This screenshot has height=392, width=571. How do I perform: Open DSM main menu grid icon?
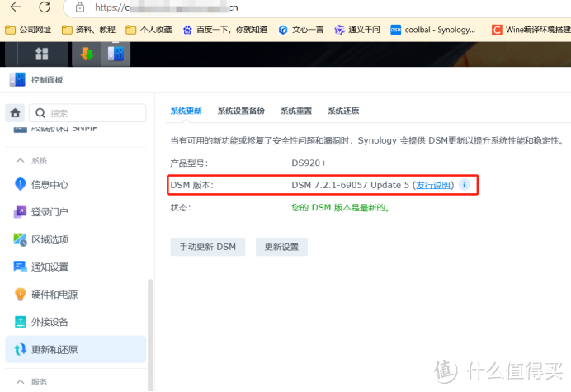(41, 54)
